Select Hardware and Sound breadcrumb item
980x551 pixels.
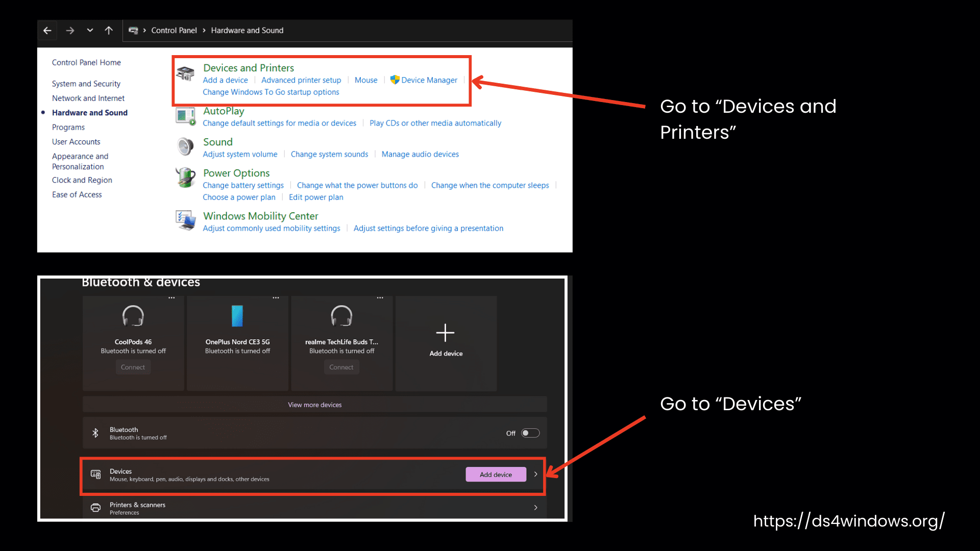coord(247,31)
